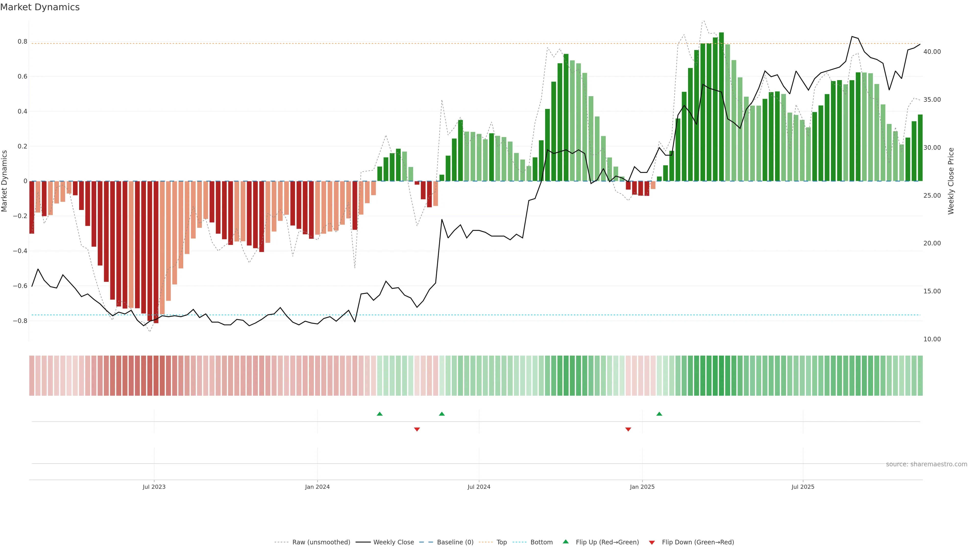This screenshot has height=551, width=980.
Task: Click the first green Flip Up triangle marker
Action: click(379, 414)
